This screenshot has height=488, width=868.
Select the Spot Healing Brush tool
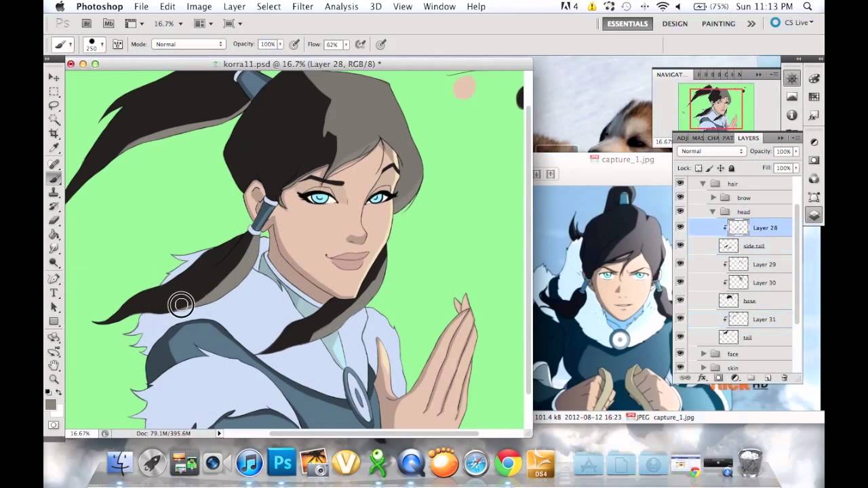(54, 165)
